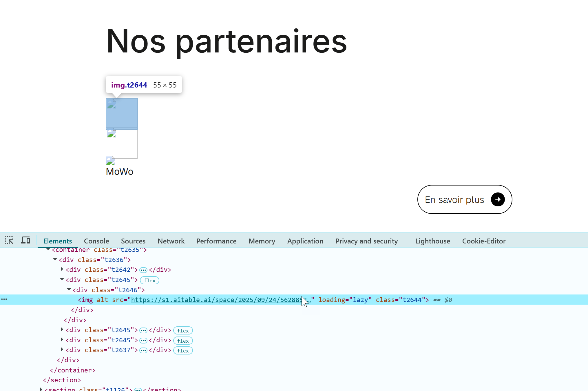
Task: Click the ellipsis badge on the t2642 div
Action: click(x=143, y=270)
